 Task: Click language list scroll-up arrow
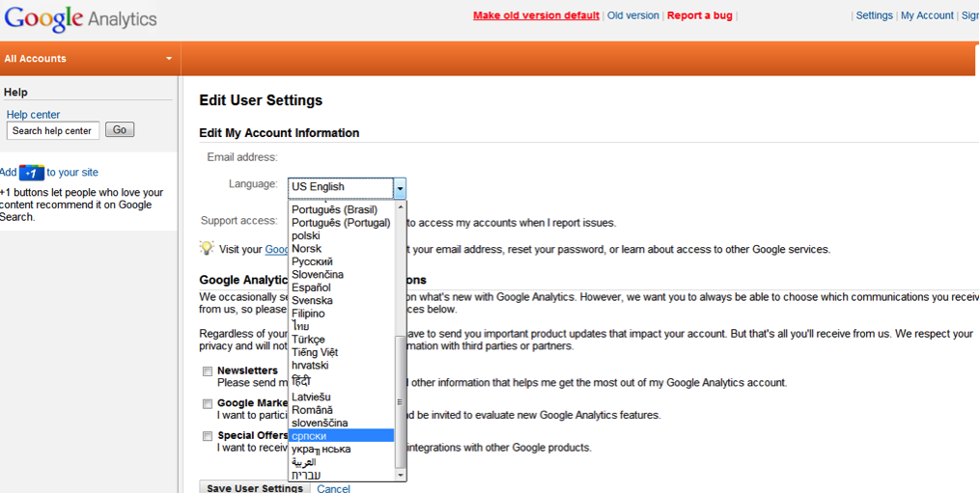click(401, 206)
